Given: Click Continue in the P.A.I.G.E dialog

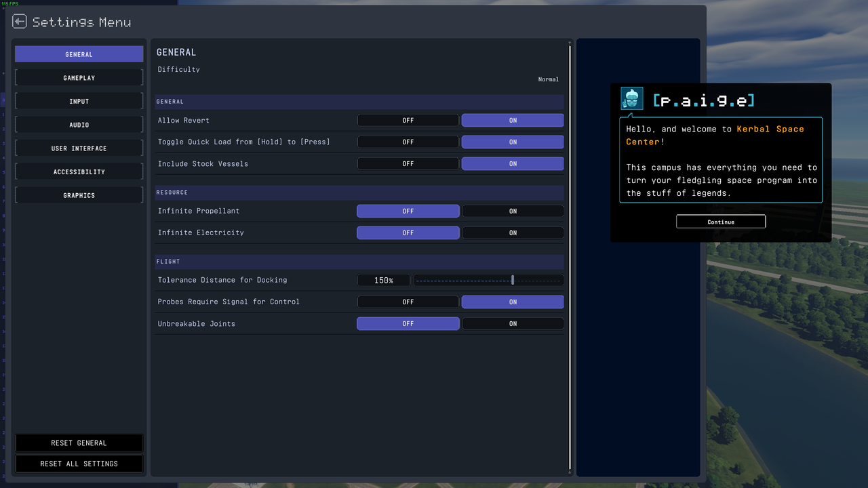Looking at the screenshot, I should tap(721, 222).
